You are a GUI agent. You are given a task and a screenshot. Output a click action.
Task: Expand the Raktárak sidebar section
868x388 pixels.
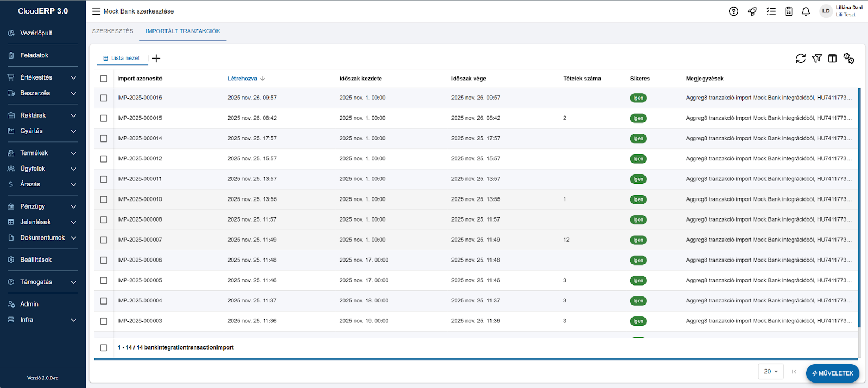[42, 115]
